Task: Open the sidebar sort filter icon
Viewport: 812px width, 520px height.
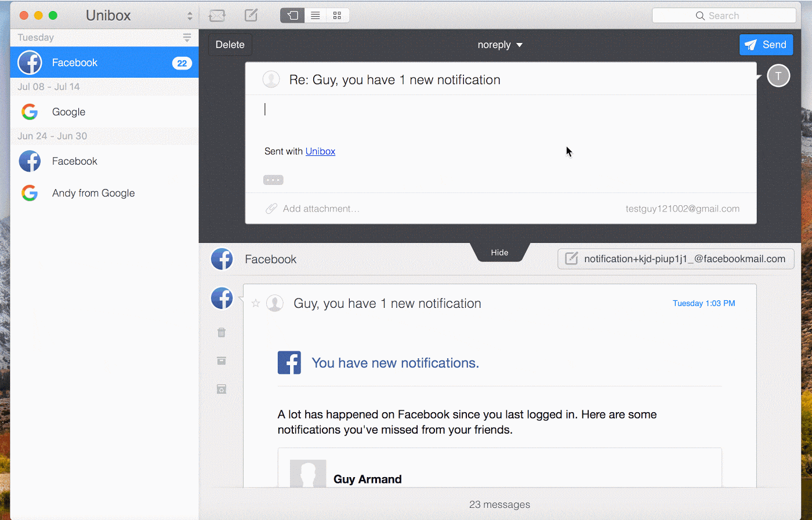Action: tap(187, 38)
